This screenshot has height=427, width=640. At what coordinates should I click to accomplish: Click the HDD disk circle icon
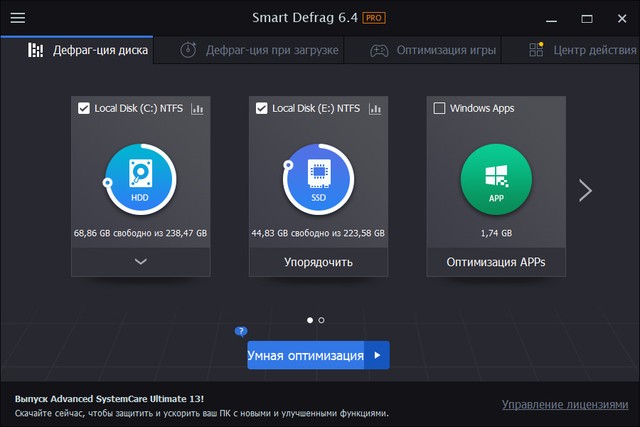click(x=140, y=180)
